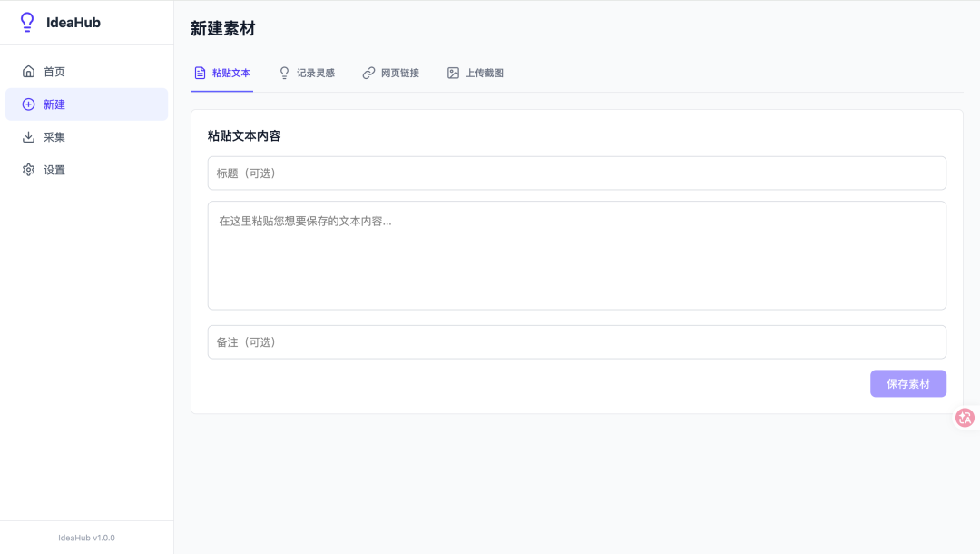Screen dimensions: 980x554
Task: Focus the 备注（可选）notes field
Action: click(576, 341)
